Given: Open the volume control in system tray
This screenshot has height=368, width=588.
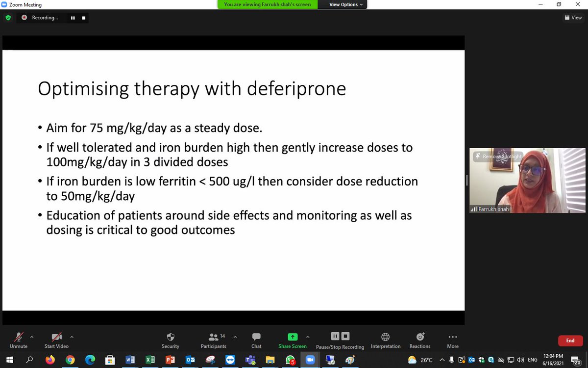Looking at the screenshot, I should (x=520, y=360).
